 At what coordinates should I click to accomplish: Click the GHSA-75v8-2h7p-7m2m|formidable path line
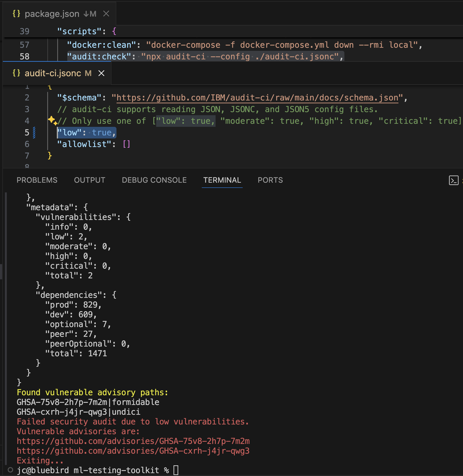click(x=88, y=402)
